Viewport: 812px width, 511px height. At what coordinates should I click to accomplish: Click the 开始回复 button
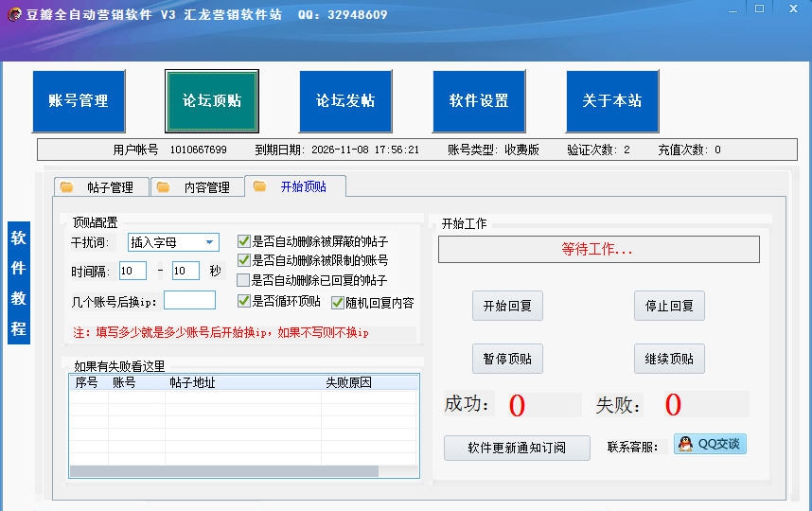pyautogui.click(x=507, y=306)
